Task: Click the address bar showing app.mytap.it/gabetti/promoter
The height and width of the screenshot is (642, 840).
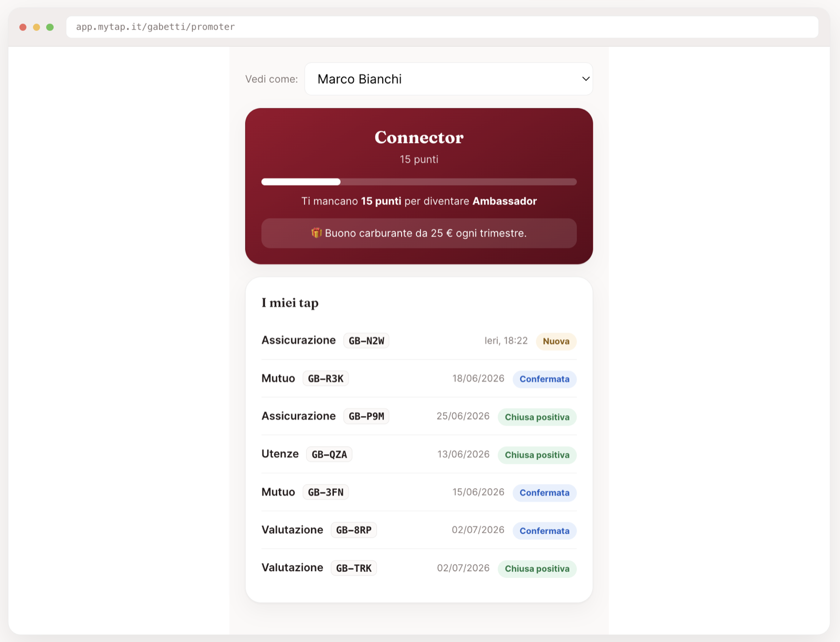Action: pos(442,27)
